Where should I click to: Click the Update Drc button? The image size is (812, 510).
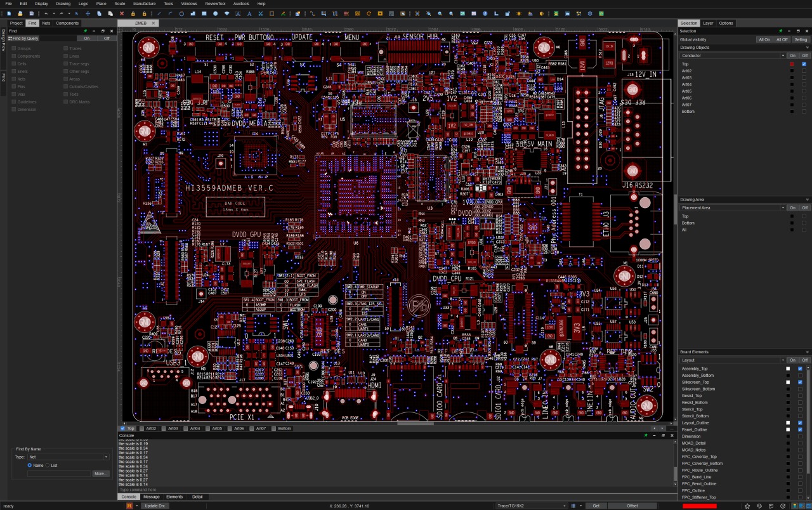click(x=155, y=506)
